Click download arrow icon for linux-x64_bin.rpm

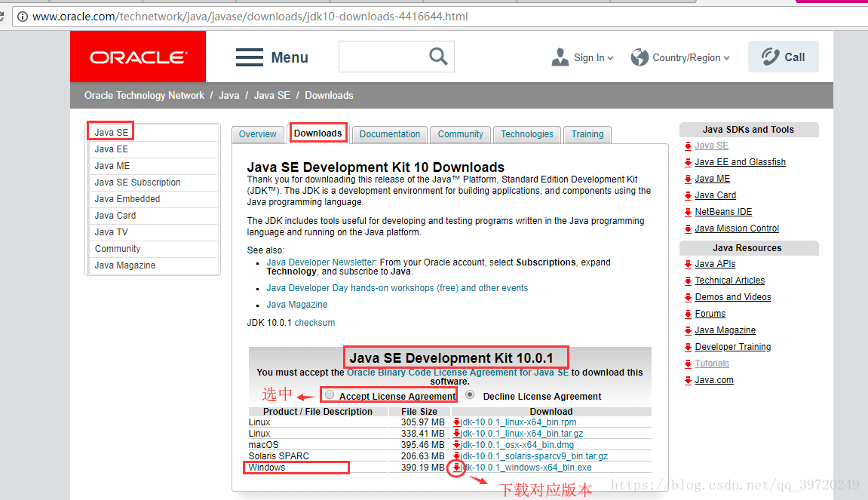click(x=457, y=422)
